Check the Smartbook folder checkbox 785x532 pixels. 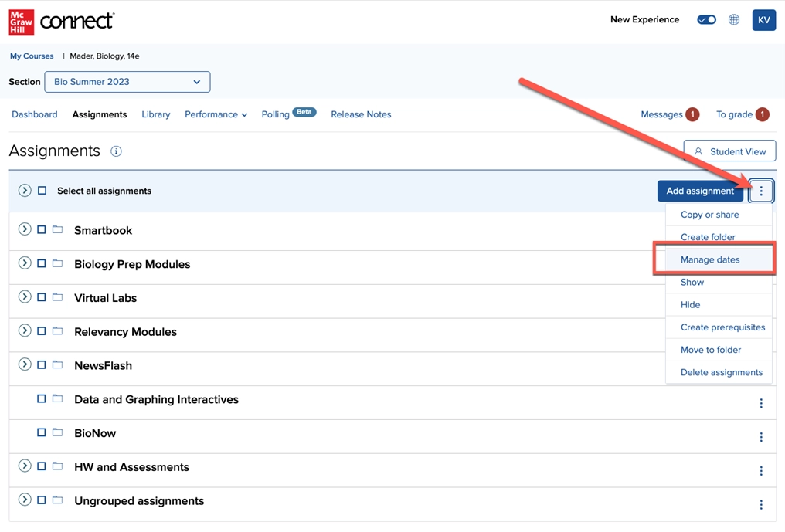(42, 229)
